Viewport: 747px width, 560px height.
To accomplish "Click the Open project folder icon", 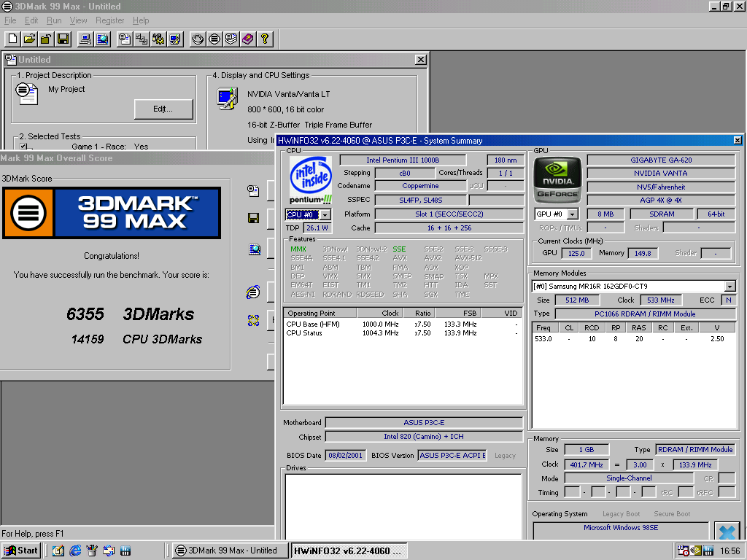I will [29, 39].
